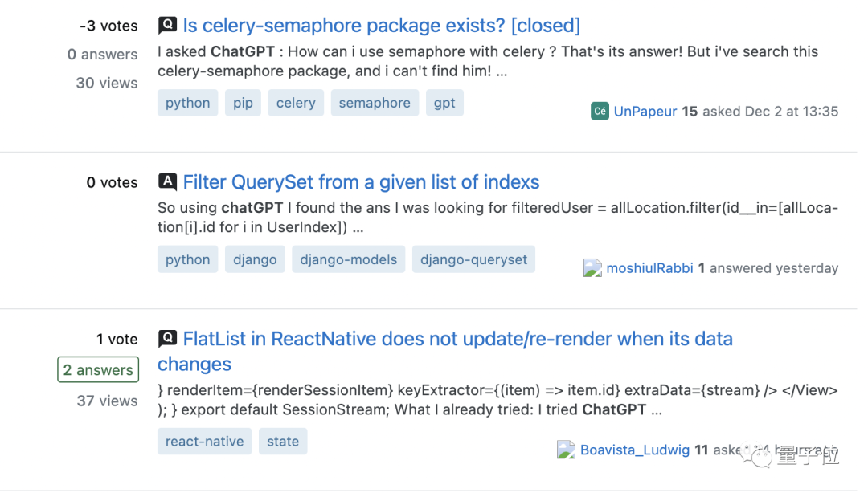
Task: Click the 'react-native' tag
Action: (x=205, y=441)
